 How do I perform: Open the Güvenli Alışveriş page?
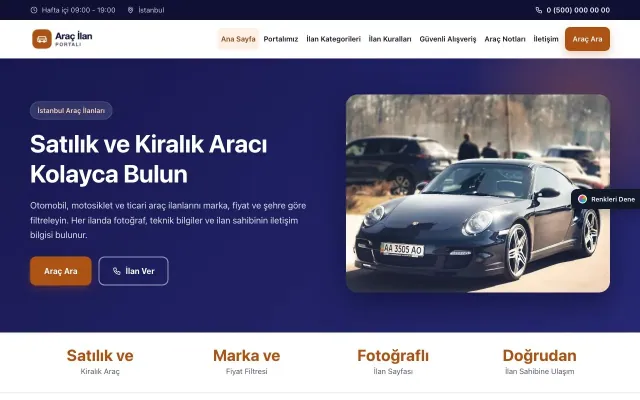(448, 39)
